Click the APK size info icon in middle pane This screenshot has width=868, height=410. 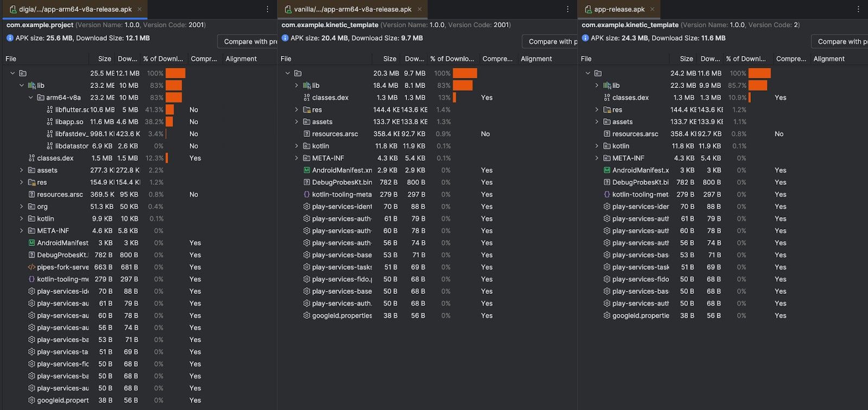point(285,38)
